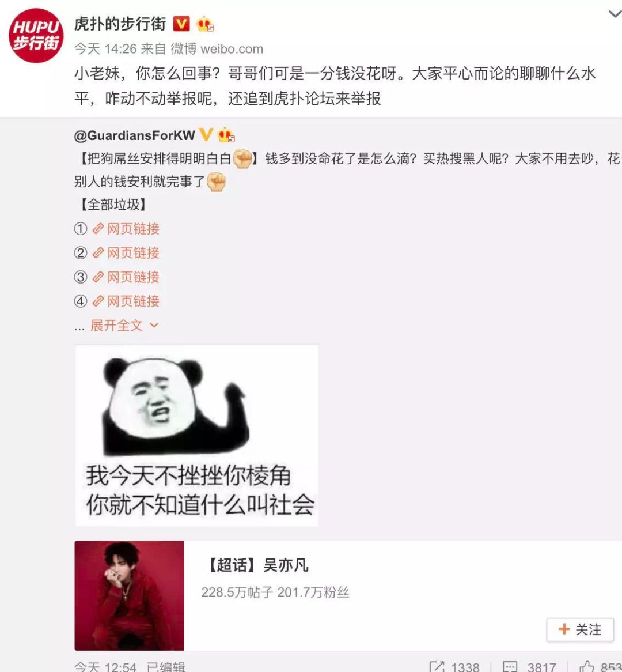The height and width of the screenshot is (672, 622).
Task: Open the HUPU 步行街 profile avatar
Action: (x=36, y=35)
